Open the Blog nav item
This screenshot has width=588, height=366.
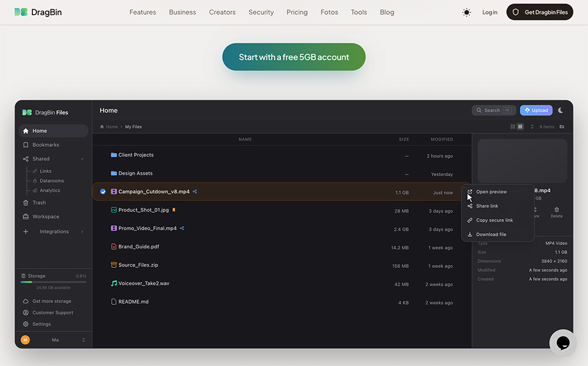(x=387, y=12)
